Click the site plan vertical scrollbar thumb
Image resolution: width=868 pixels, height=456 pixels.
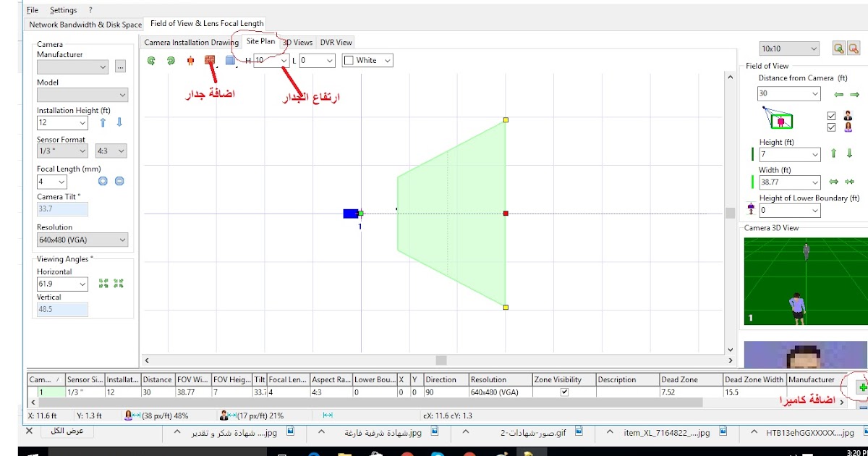tap(730, 213)
